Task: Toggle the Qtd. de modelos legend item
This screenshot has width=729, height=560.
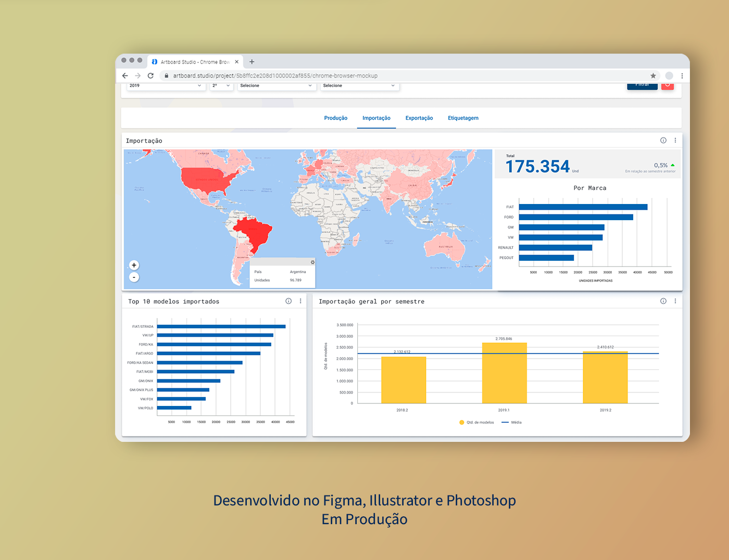Action: (476, 423)
